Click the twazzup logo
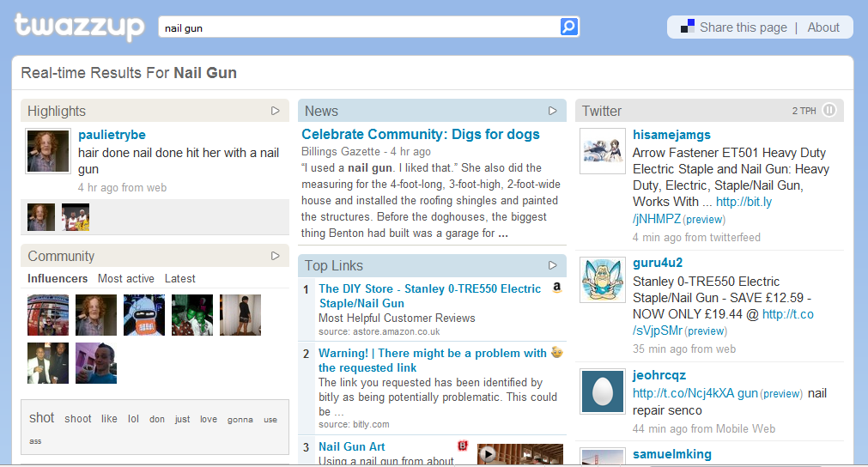The image size is (868, 467). tap(79, 27)
